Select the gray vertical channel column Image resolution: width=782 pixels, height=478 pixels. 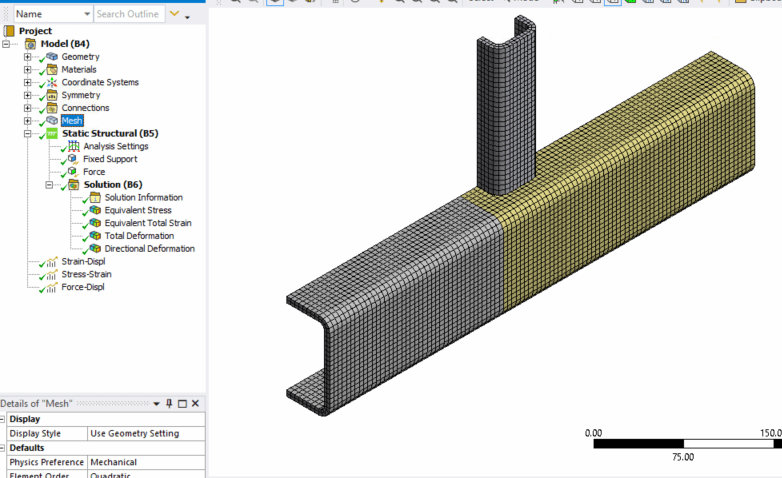point(505,110)
